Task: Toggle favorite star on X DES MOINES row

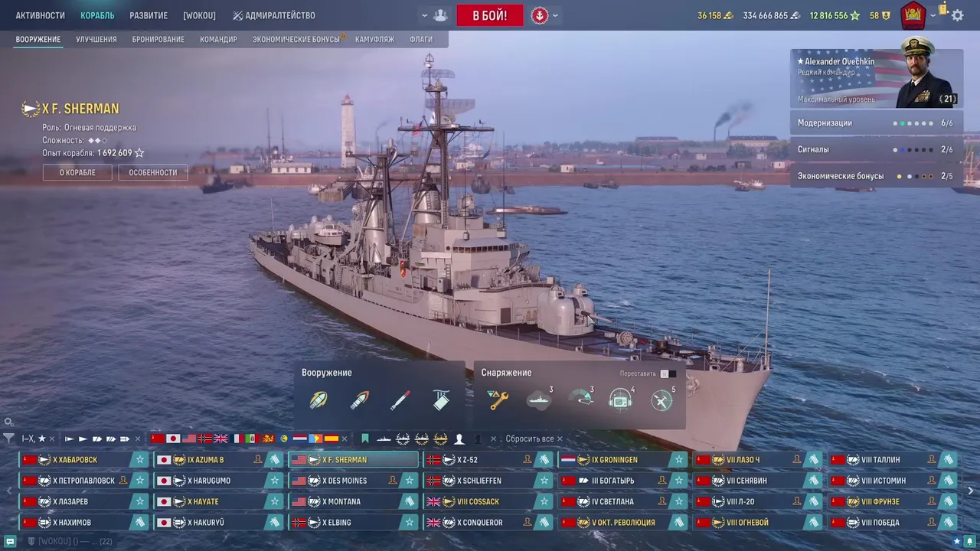Action: (409, 481)
